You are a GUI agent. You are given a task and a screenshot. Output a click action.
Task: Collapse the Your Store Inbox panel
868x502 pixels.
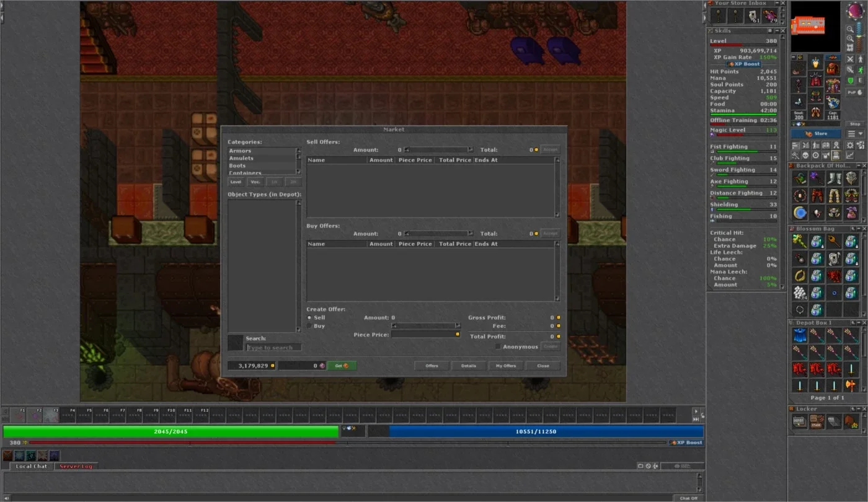tap(776, 3)
